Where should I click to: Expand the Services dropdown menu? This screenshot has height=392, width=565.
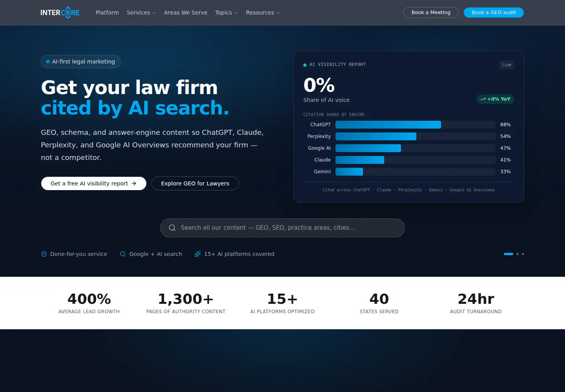(x=141, y=13)
